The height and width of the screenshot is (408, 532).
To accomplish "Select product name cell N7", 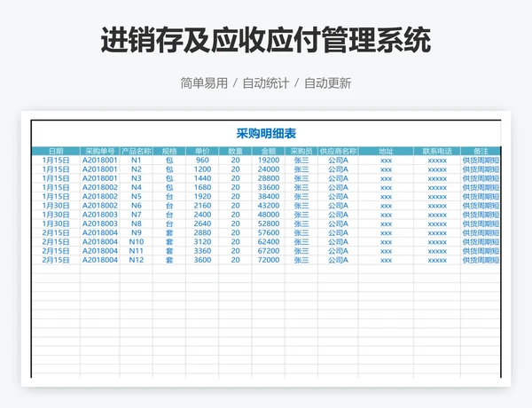I will pos(137,215).
